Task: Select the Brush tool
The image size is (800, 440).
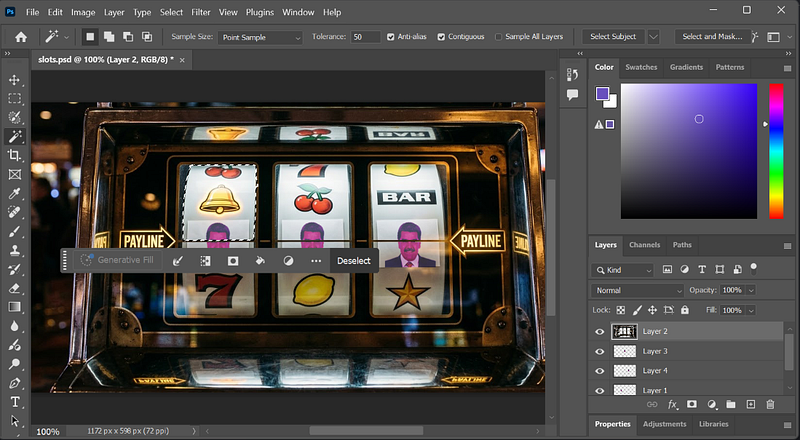Action: click(14, 231)
